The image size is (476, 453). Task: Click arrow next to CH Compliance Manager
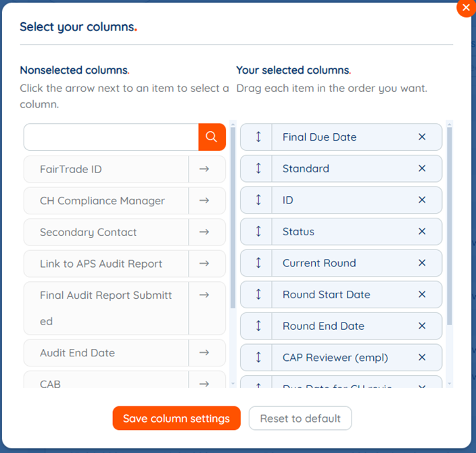pyautogui.click(x=204, y=200)
